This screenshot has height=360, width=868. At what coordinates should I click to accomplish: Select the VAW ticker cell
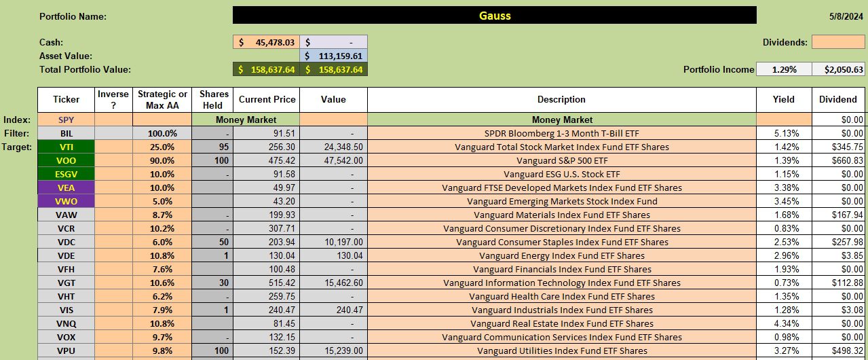[x=67, y=215]
